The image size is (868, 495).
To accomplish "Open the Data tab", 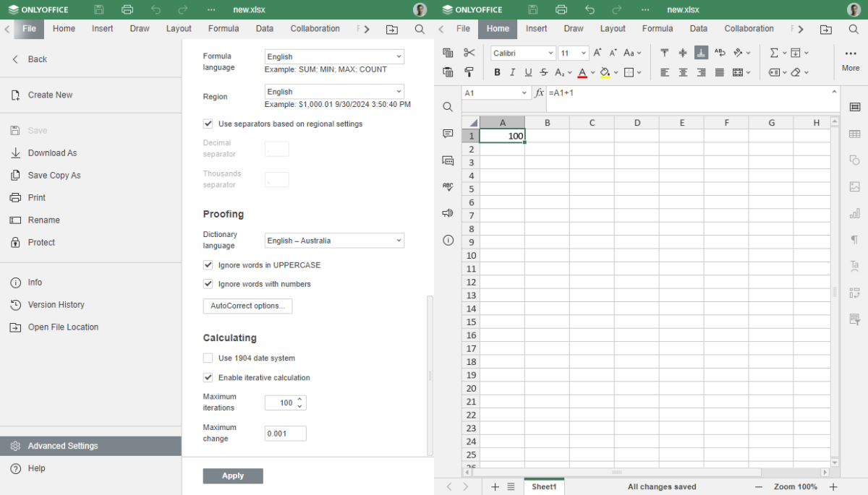I will pos(698,28).
